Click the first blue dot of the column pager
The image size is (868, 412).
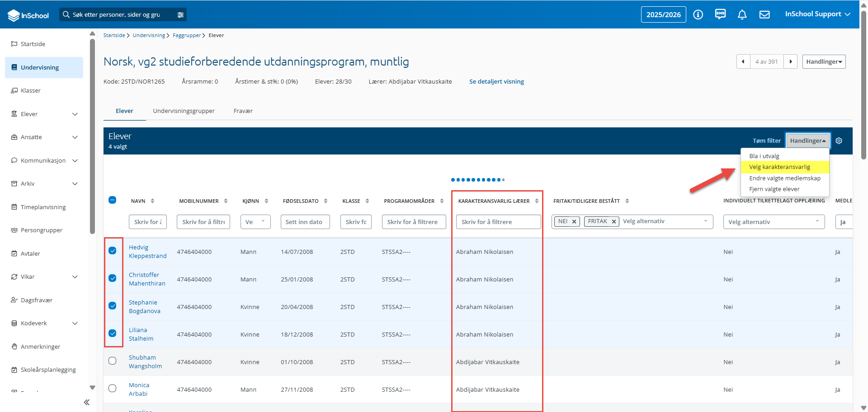453,180
